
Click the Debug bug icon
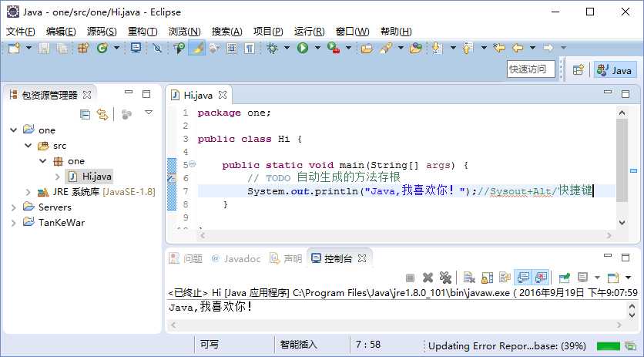tap(272, 48)
